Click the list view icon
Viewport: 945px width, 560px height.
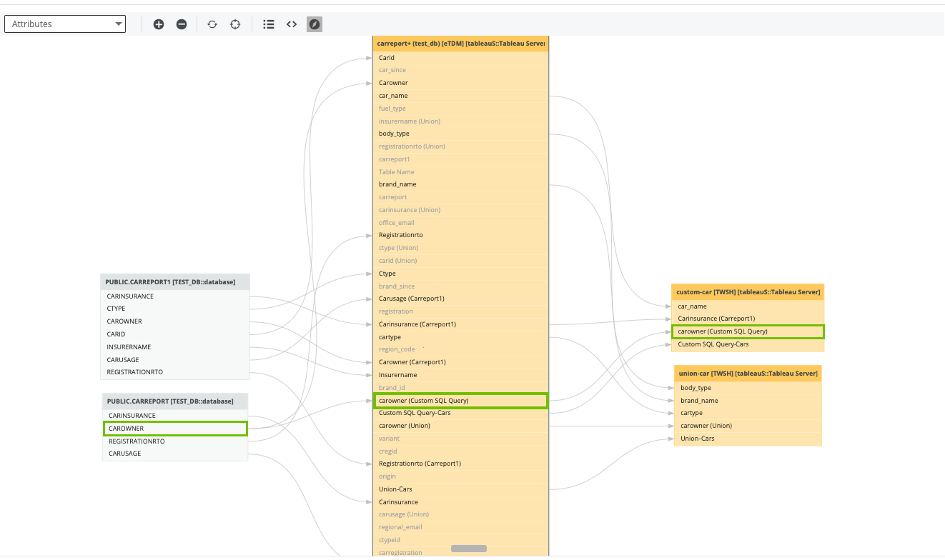[x=269, y=24]
